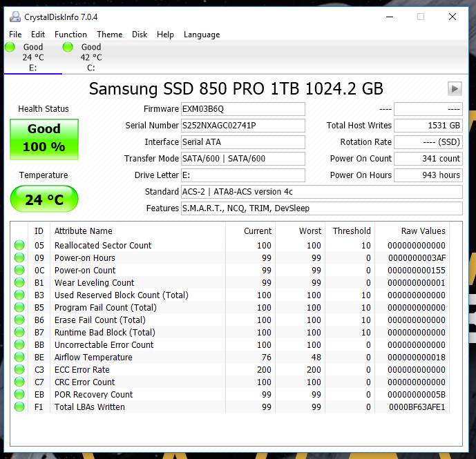The height and width of the screenshot is (459, 476).
Task: Select the Total LBAs Written attribute name
Action: 90,407
